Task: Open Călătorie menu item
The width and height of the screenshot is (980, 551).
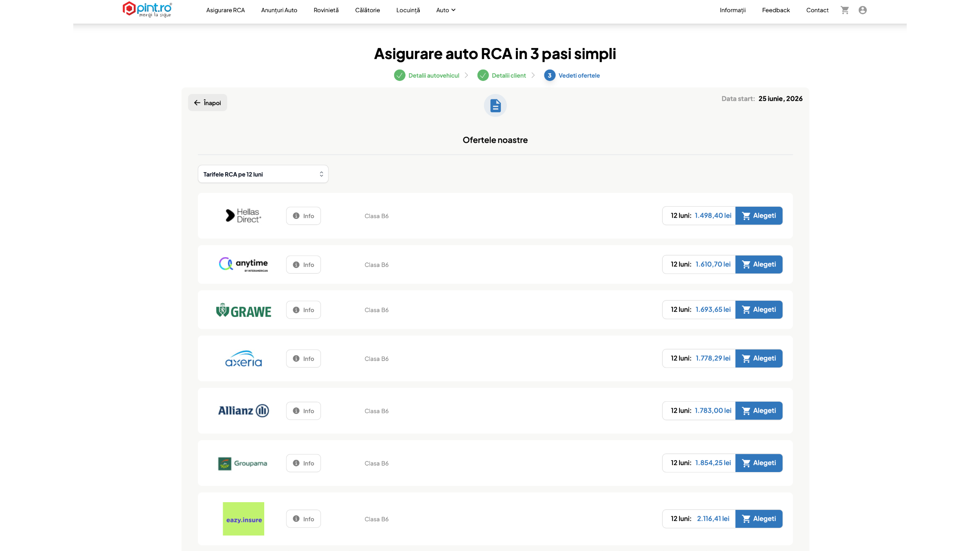Action: coord(367,10)
